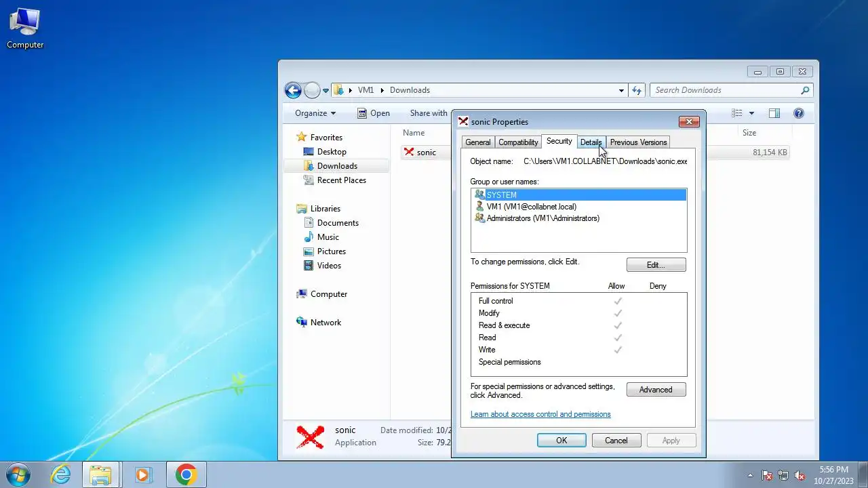This screenshot has width=868, height=488.
Task: Open Windows Media Player from taskbar
Action: pos(142,474)
